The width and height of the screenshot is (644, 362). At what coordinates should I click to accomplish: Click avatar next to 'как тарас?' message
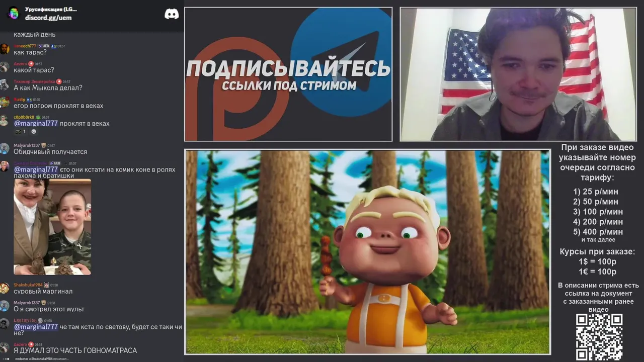pyautogui.click(x=5, y=49)
